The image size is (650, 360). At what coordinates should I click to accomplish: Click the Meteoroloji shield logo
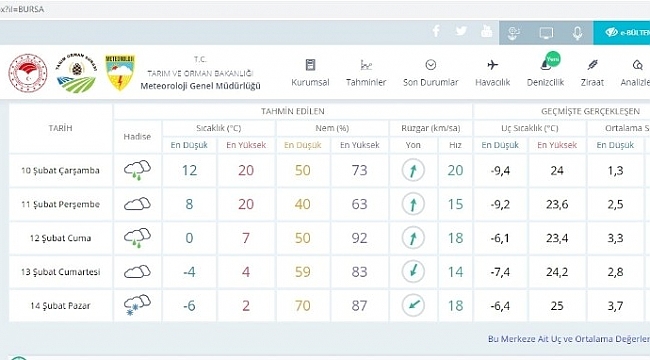coord(120,73)
